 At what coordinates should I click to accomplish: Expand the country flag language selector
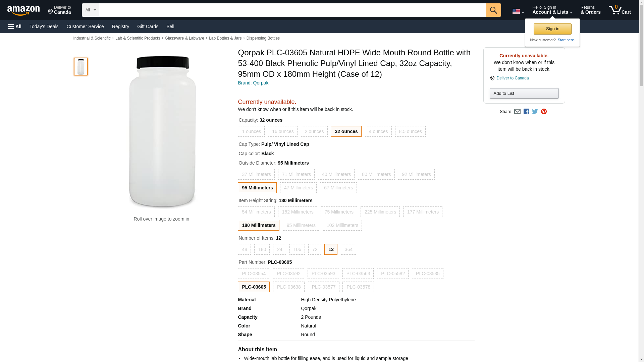coord(518,11)
